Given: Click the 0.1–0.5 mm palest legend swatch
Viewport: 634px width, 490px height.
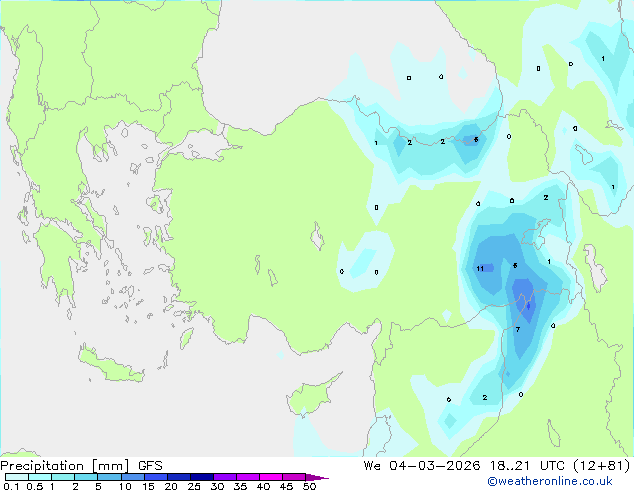Looking at the screenshot, I should (x=17, y=477).
